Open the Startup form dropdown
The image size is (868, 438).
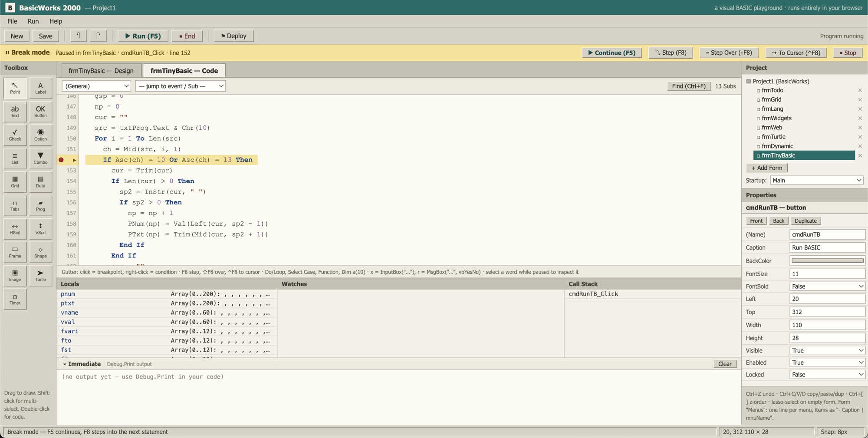point(816,180)
